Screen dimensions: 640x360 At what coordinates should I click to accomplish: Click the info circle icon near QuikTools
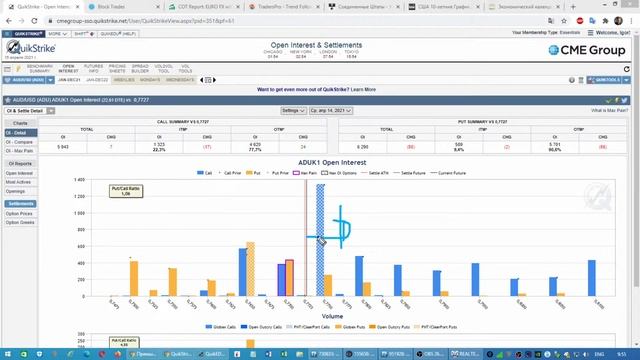572,80
